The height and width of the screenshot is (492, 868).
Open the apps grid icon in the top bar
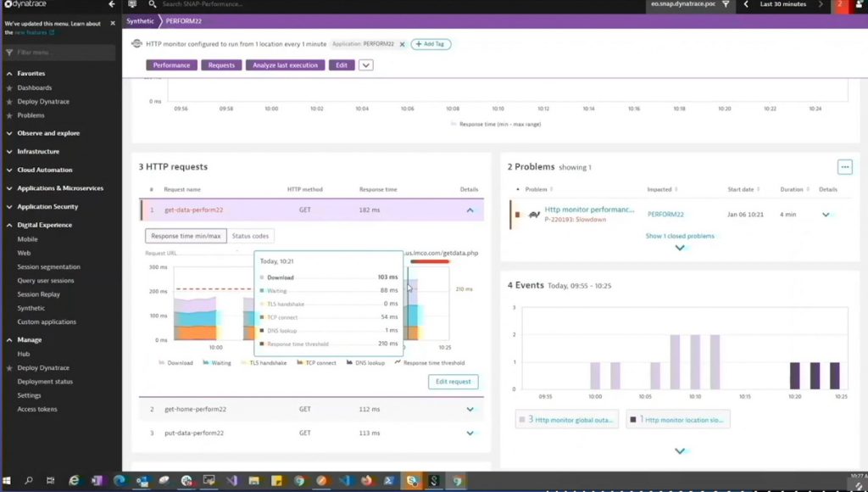pyautogui.click(x=131, y=4)
